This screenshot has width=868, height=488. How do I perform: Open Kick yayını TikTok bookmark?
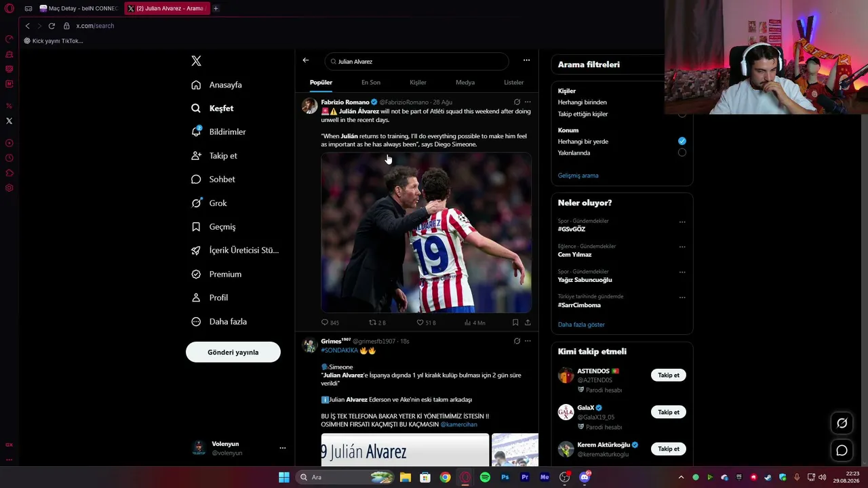[x=54, y=41]
